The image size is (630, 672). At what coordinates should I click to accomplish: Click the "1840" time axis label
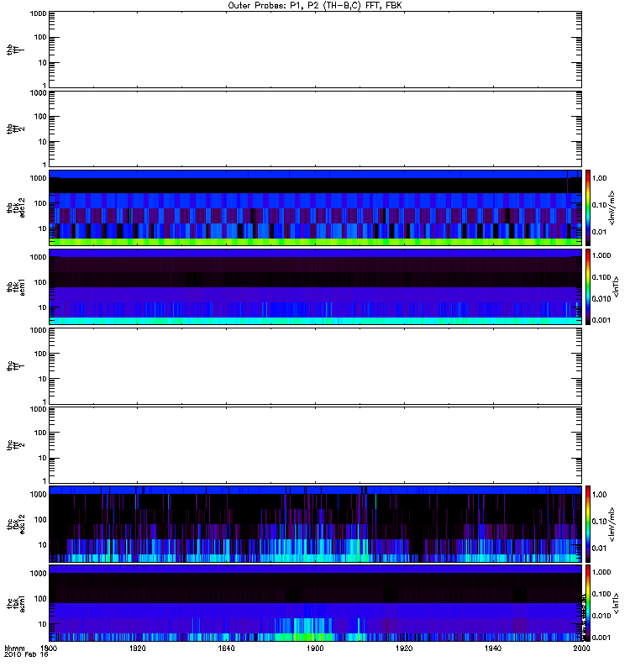pos(226,648)
